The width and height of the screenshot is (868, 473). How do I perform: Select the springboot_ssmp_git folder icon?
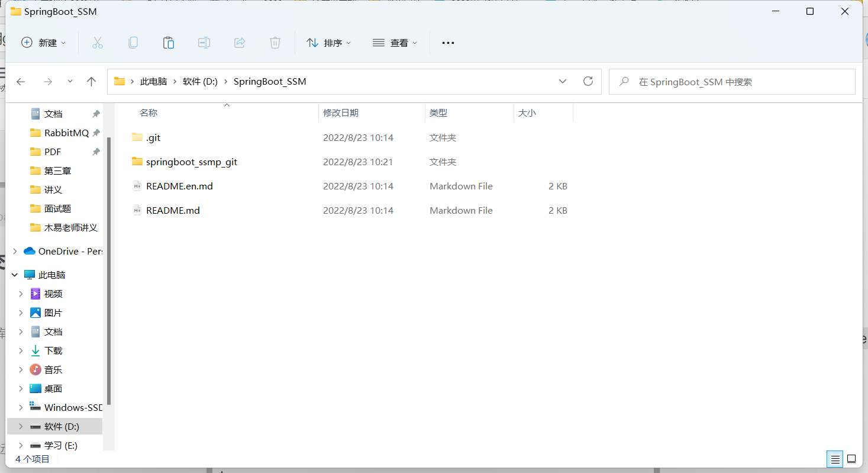tap(137, 162)
